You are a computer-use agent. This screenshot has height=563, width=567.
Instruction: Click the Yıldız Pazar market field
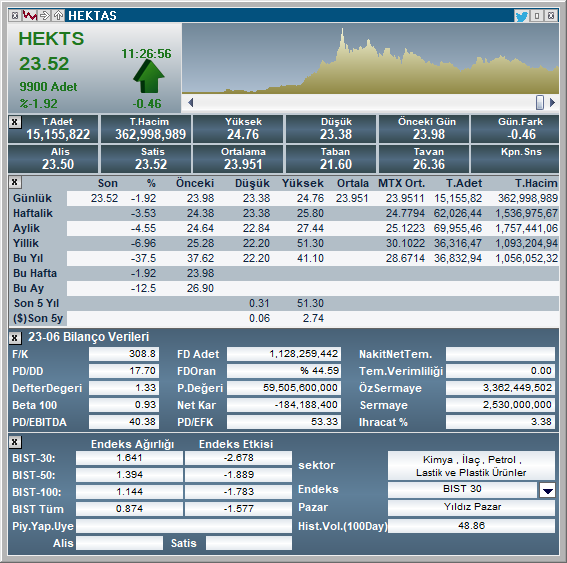click(x=471, y=508)
